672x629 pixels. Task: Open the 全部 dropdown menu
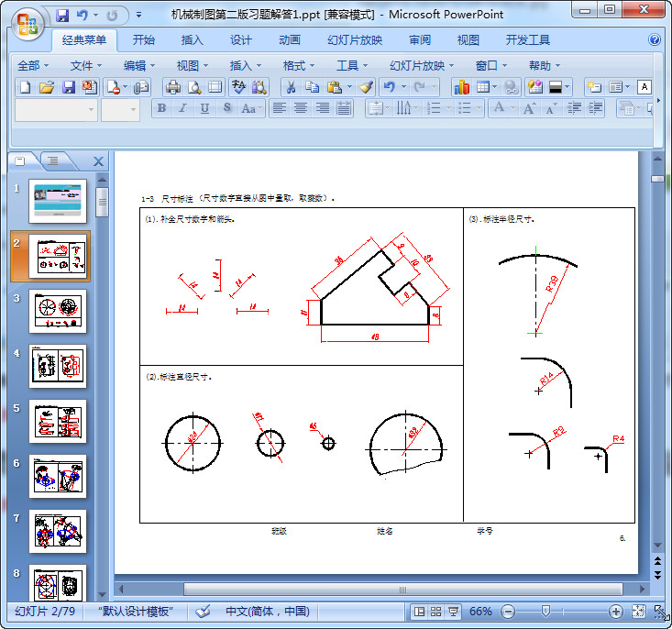coord(33,66)
